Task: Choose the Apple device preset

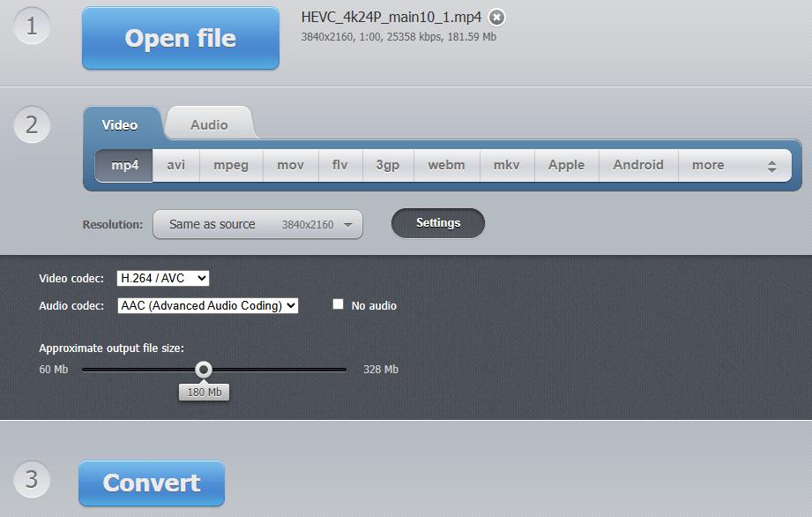Action: click(x=566, y=165)
